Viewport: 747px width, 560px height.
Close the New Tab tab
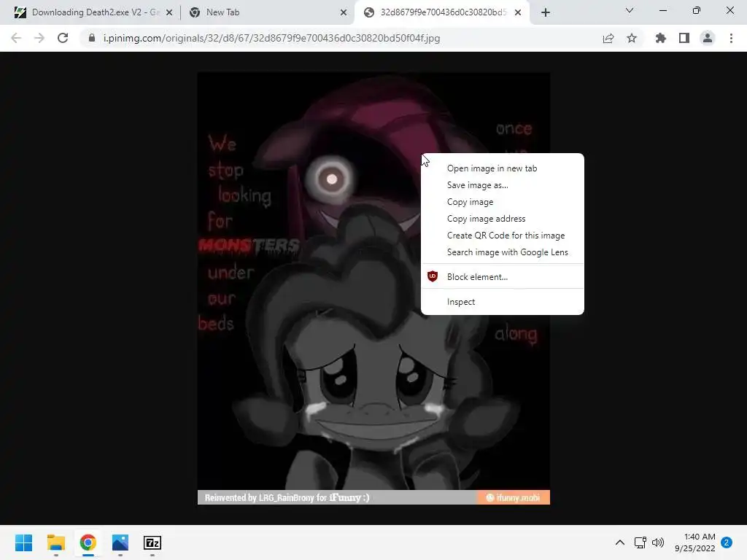(x=344, y=13)
